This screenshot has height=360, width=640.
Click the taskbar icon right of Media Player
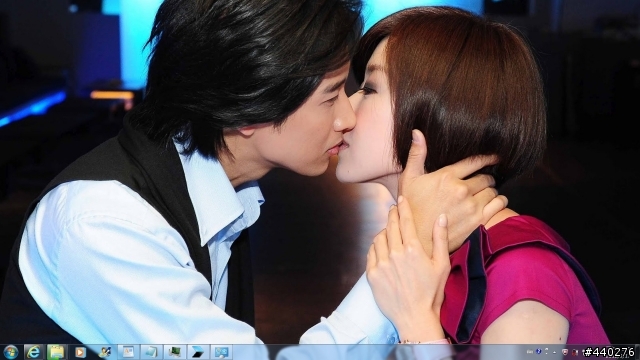[104, 352]
